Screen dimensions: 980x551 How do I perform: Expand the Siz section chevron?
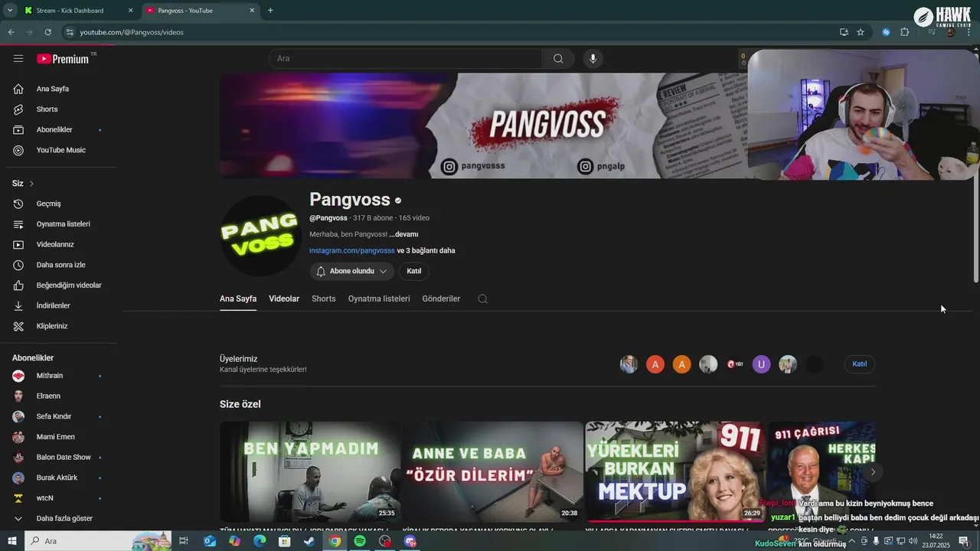31,184
